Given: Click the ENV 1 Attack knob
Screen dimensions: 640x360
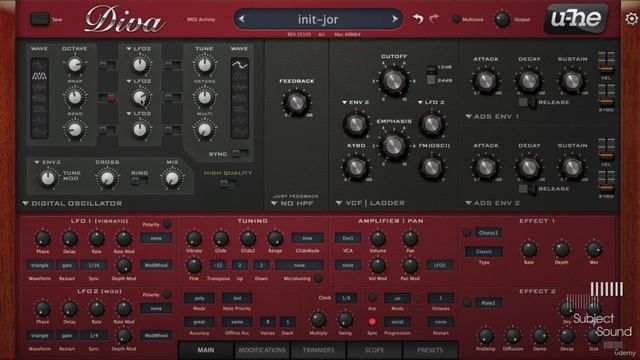Looking at the screenshot, I should [x=486, y=81].
